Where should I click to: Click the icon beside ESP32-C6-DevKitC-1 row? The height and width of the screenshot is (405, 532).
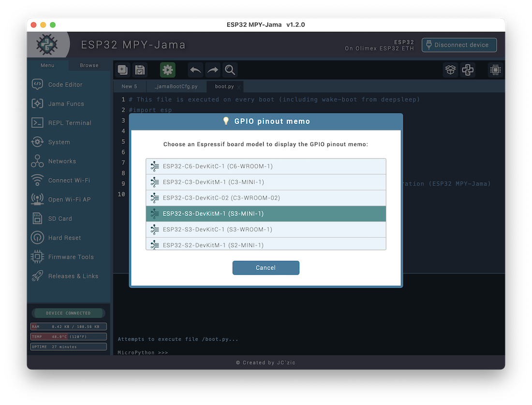pos(155,166)
